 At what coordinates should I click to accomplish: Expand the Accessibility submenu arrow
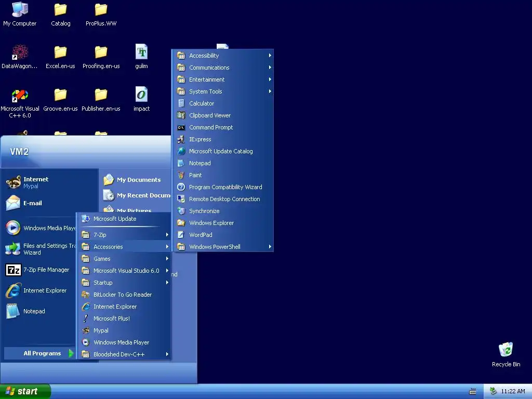pos(270,55)
